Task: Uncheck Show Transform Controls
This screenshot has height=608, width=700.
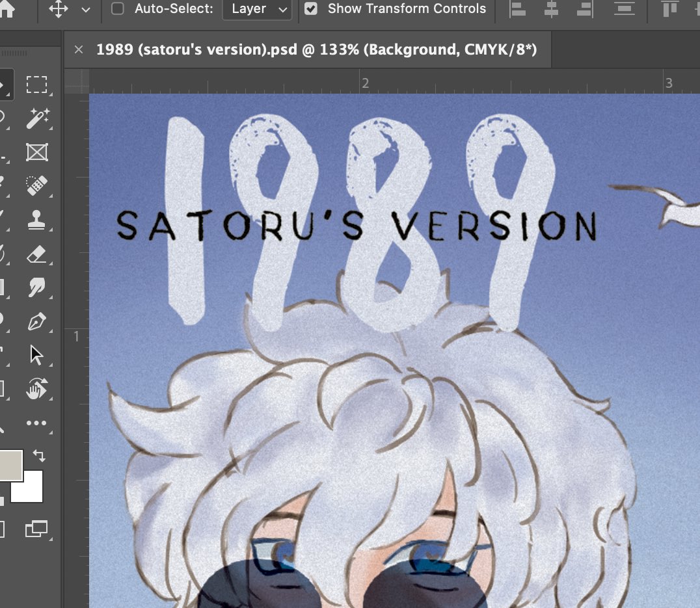Action: coord(311,8)
